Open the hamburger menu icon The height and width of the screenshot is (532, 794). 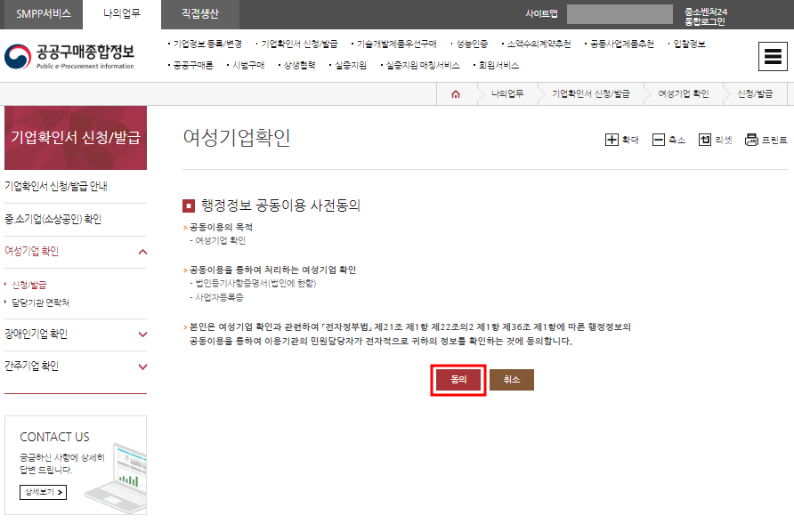[x=774, y=57]
